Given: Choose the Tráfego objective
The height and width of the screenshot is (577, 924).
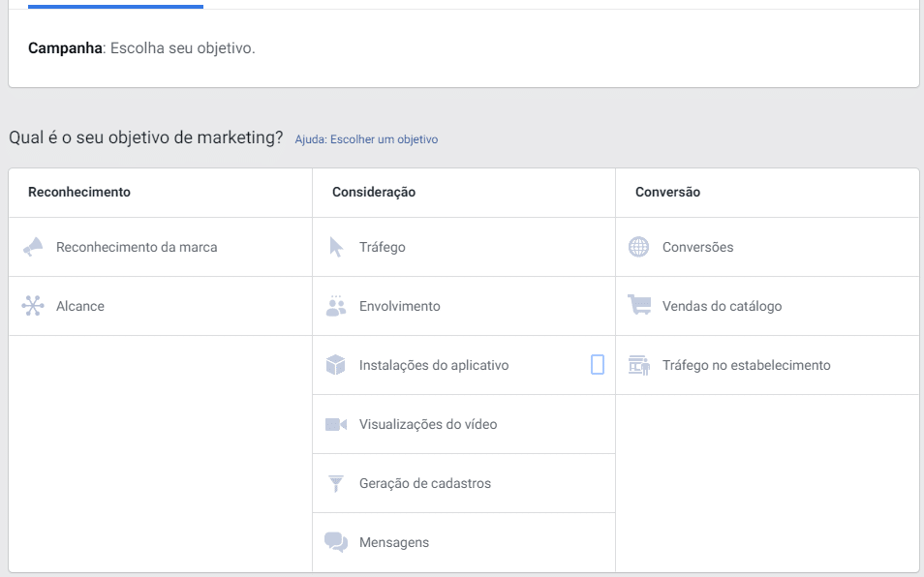Looking at the screenshot, I should 464,247.
